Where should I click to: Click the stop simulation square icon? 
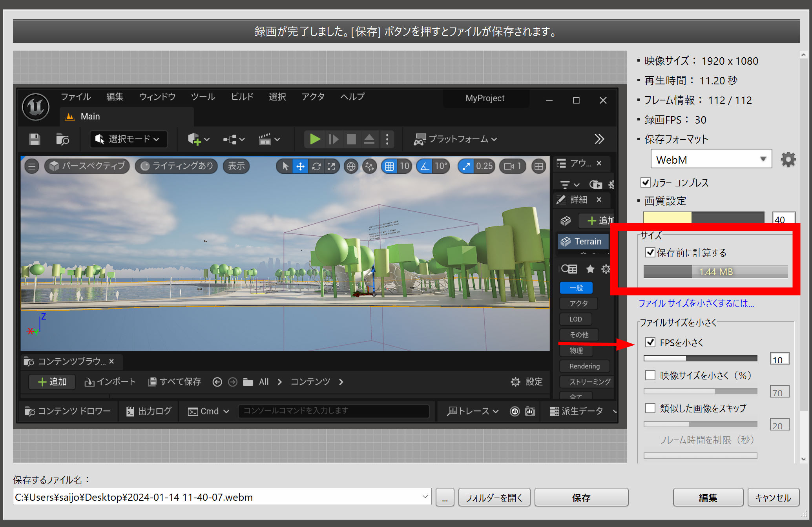click(x=351, y=139)
